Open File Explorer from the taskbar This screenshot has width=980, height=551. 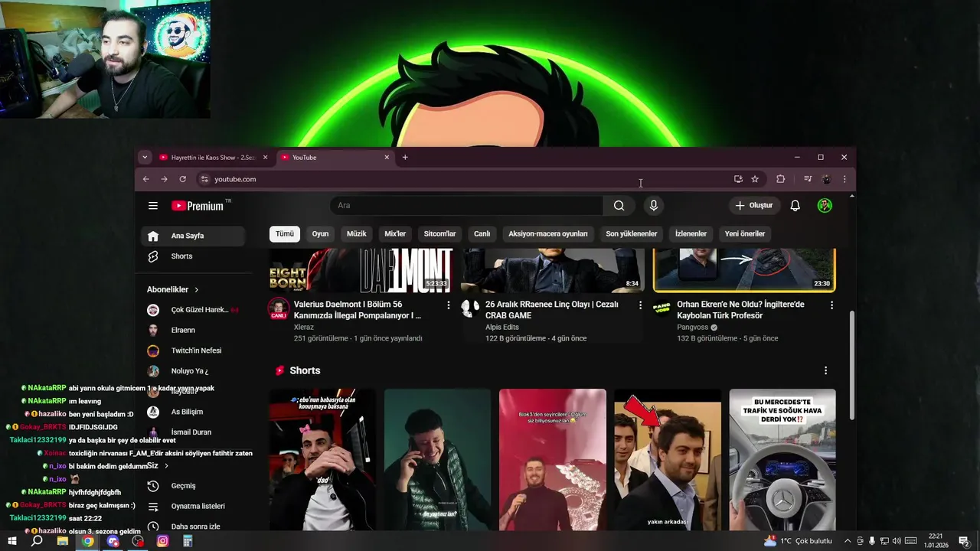63,541
